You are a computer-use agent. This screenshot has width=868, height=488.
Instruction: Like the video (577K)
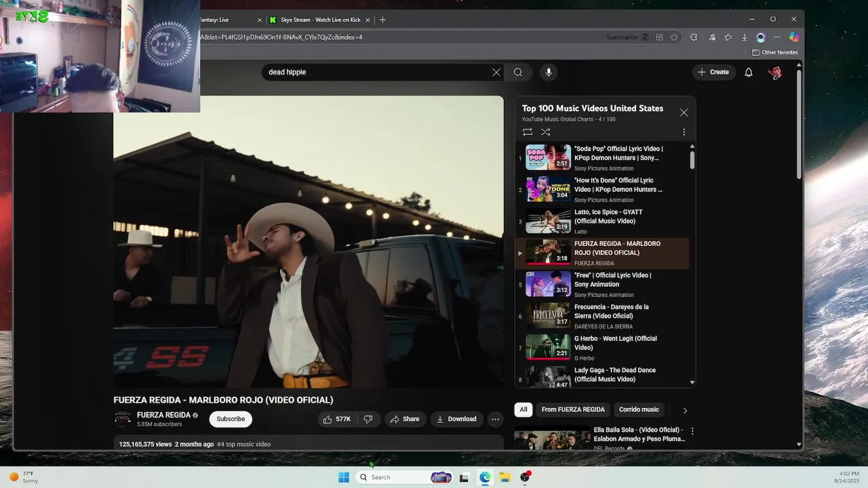point(337,419)
